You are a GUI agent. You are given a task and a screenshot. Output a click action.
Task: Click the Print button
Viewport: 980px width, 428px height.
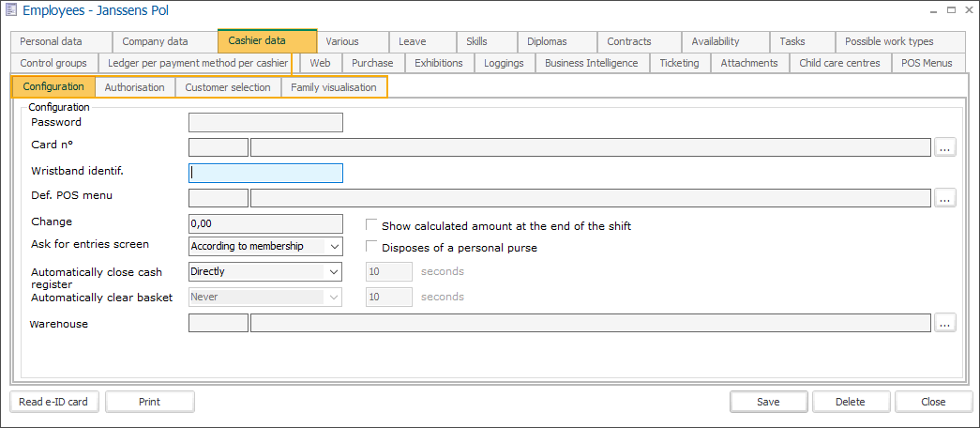point(150,402)
